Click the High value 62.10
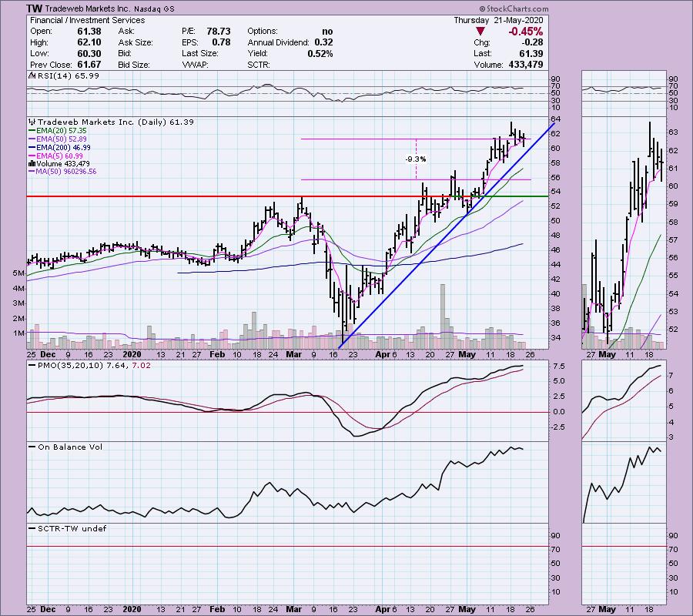Viewport: 693px width, 616px height. (89, 42)
